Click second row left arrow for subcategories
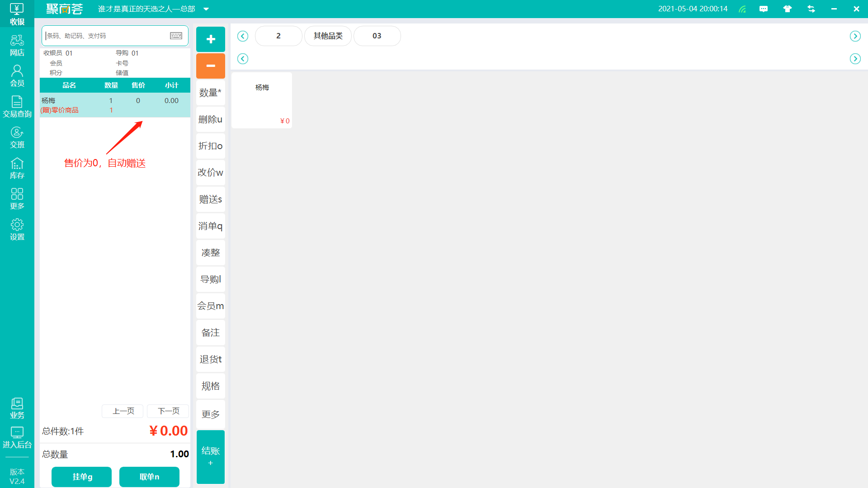The height and width of the screenshot is (488, 868). point(243,59)
